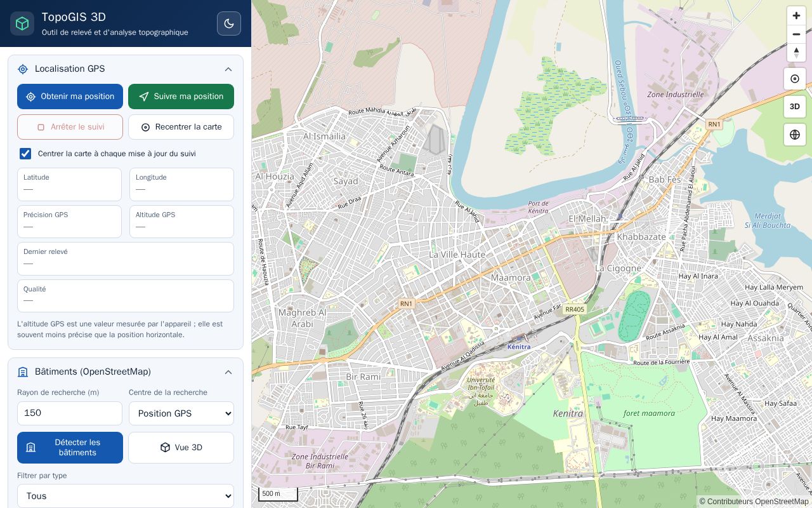Open the Filtrer par type dropdown

coord(126,496)
